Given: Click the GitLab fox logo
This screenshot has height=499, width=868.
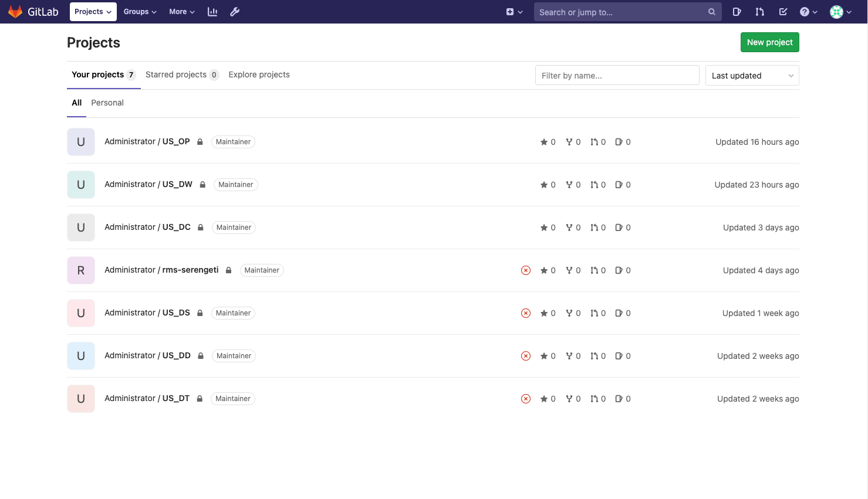Looking at the screenshot, I should 16,11.
